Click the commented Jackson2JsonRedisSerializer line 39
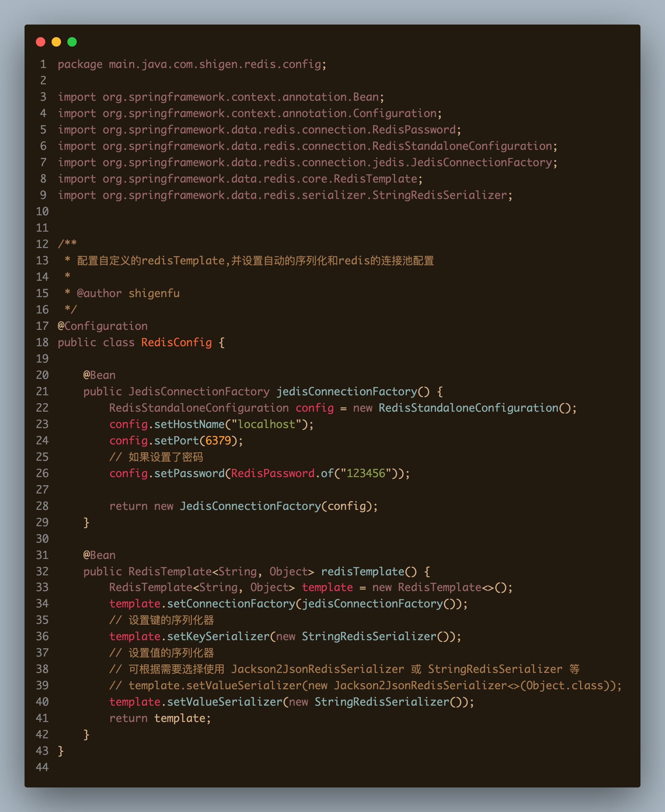The height and width of the screenshot is (812, 665). pyautogui.click(x=365, y=685)
